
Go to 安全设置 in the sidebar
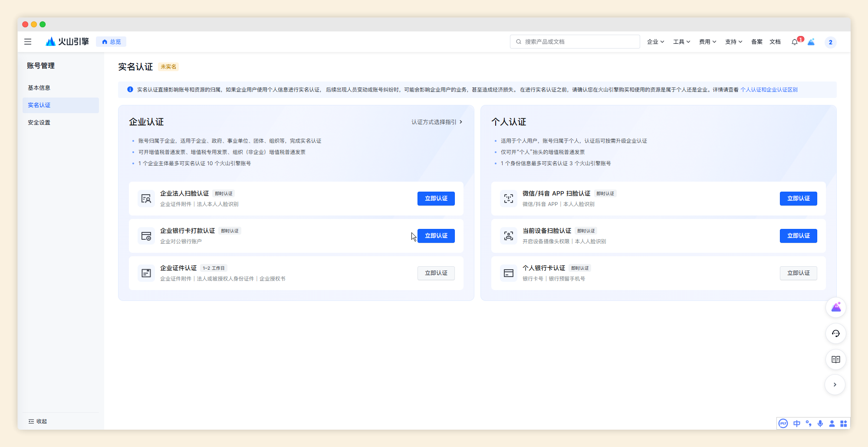39,123
